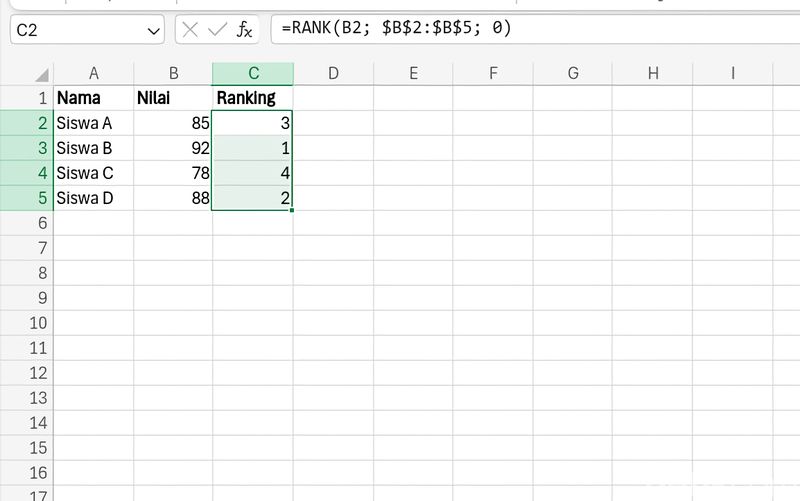The height and width of the screenshot is (501, 800).
Task: Select row 4 header
Action: pos(27,173)
